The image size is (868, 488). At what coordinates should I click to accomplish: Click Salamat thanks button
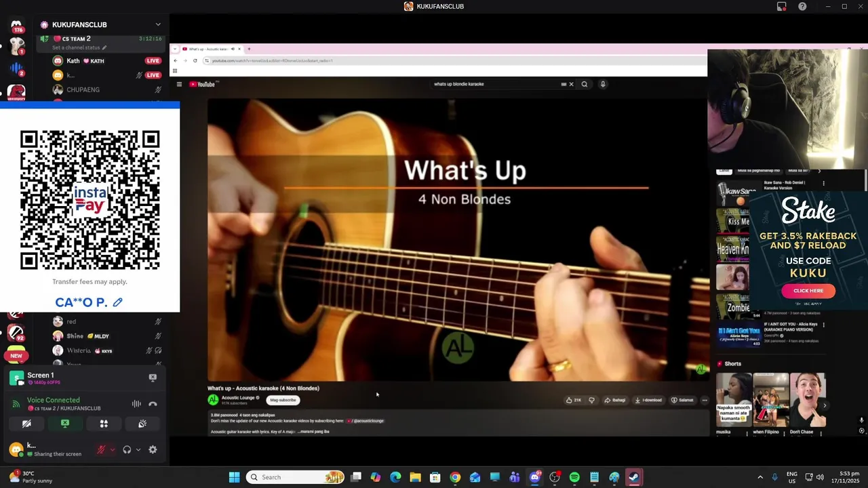pyautogui.click(x=682, y=400)
